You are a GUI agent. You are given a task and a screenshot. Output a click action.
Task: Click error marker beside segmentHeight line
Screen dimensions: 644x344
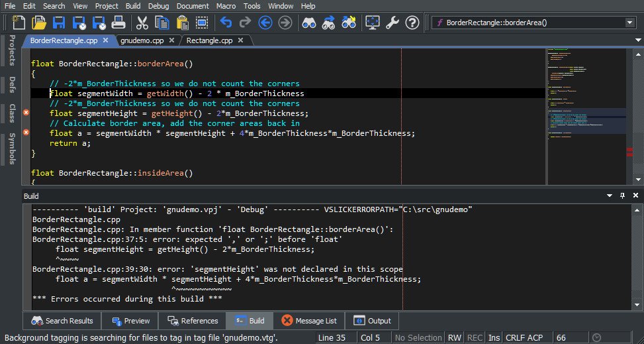pyautogui.click(x=26, y=113)
